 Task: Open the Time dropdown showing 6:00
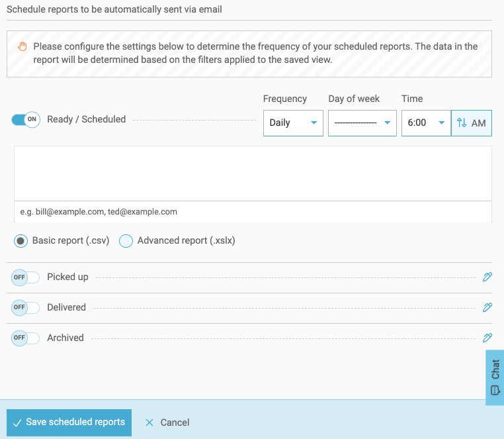pyautogui.click(x=425, y=123)
